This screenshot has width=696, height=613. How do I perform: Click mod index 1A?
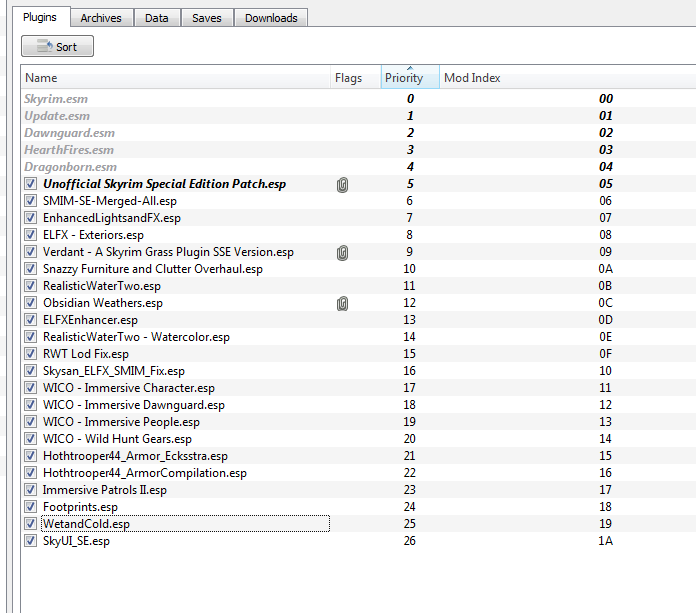tap(605, 541)
